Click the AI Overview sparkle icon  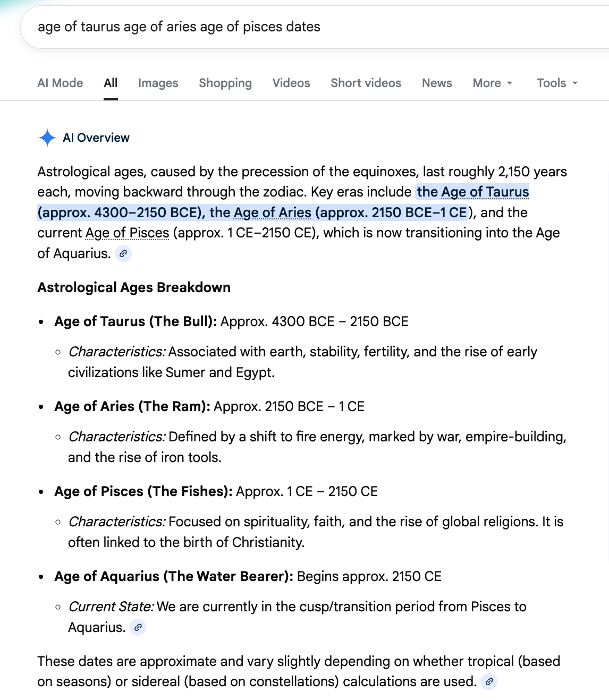pos(47,138)
